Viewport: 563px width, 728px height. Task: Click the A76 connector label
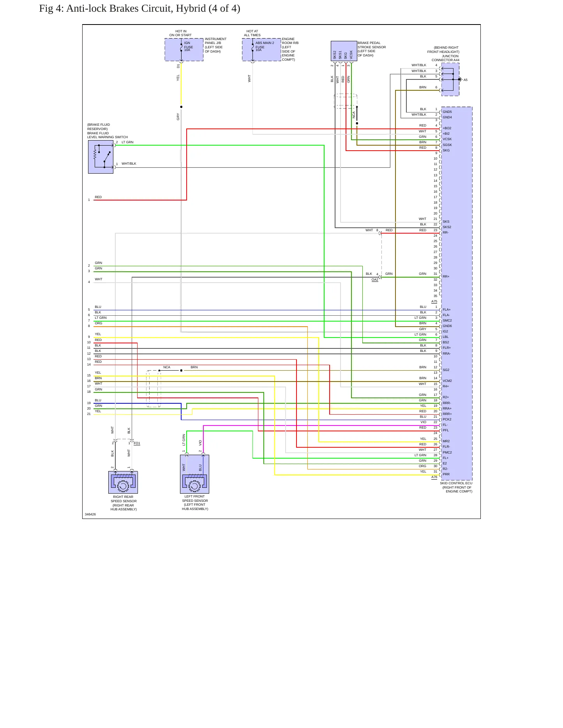[x=434, y=477]
